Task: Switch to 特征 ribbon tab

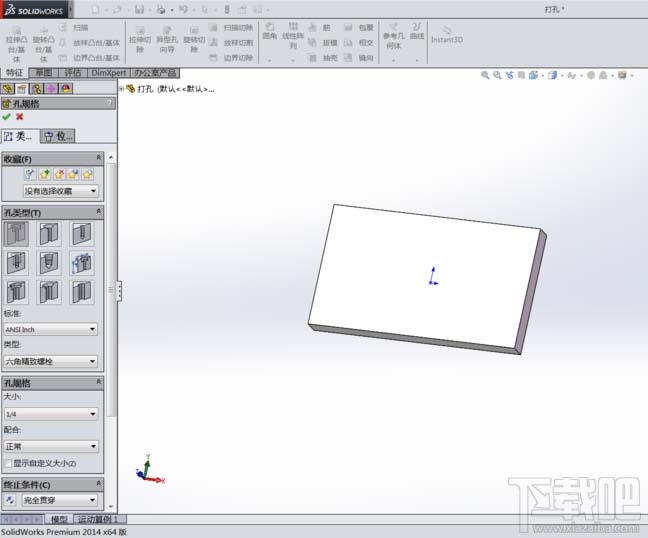Action: [x=14, y=73]
